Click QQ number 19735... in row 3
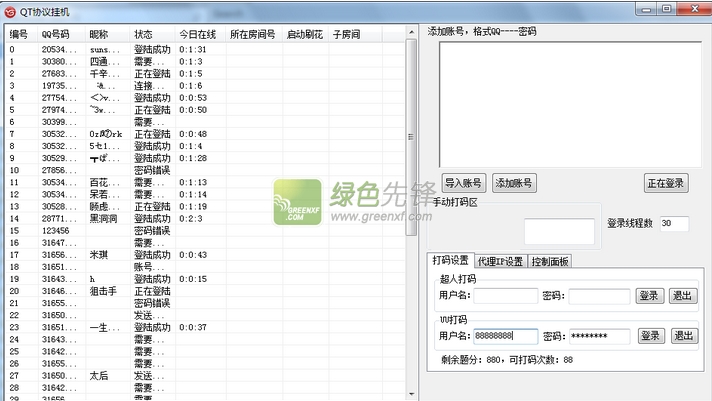 pos(59,86)
